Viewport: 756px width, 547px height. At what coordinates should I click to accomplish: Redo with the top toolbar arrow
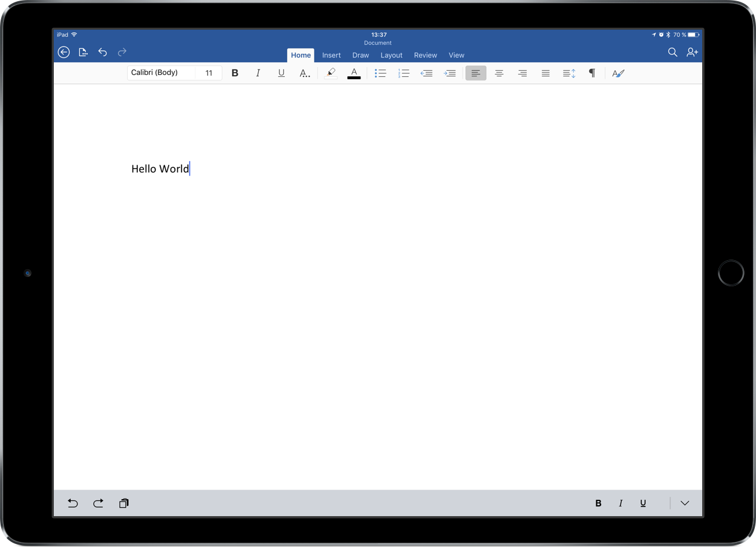pos(122,53)
